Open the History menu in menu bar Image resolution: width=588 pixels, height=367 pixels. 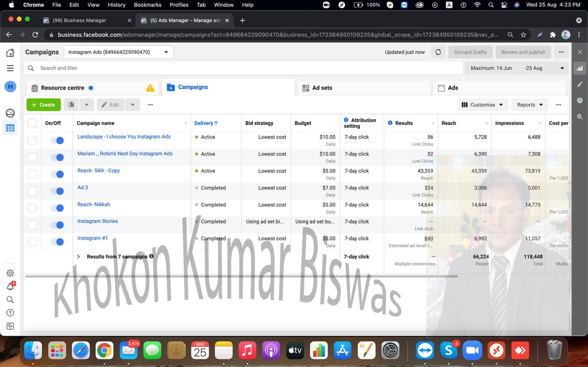116,5
